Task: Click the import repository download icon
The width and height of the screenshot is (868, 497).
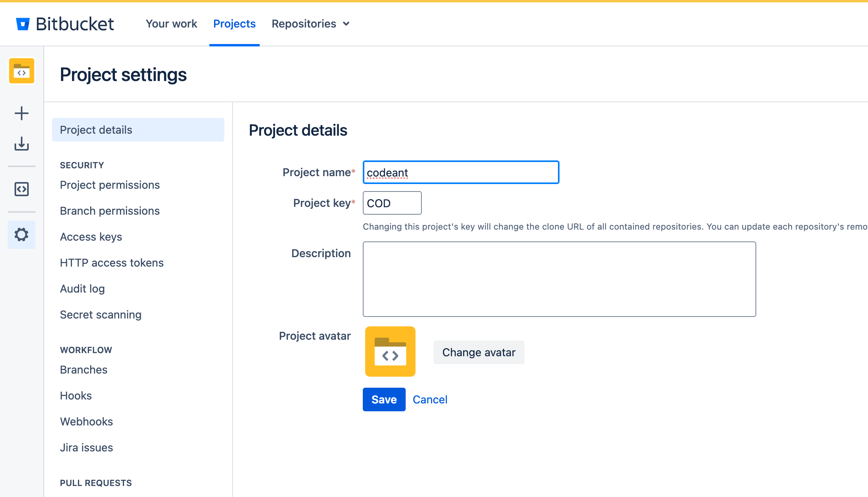Action: point(22,144)
